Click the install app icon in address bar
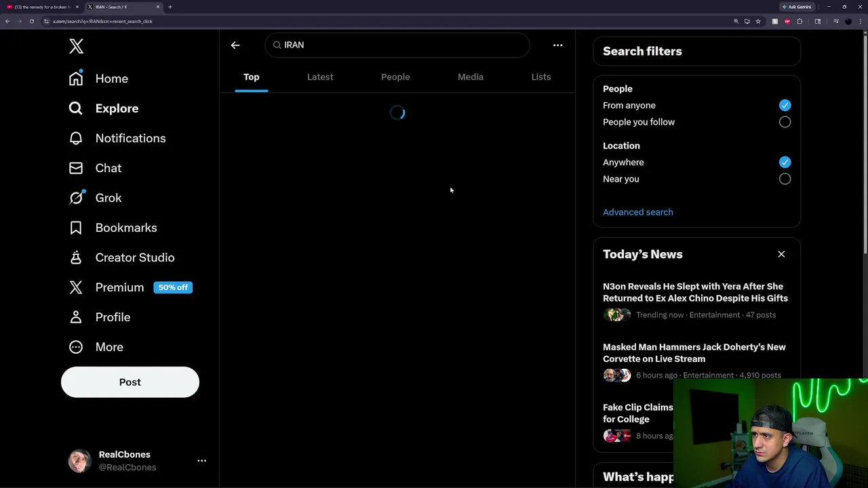Screen dimensions: 868x488 [x=747, y=21]
